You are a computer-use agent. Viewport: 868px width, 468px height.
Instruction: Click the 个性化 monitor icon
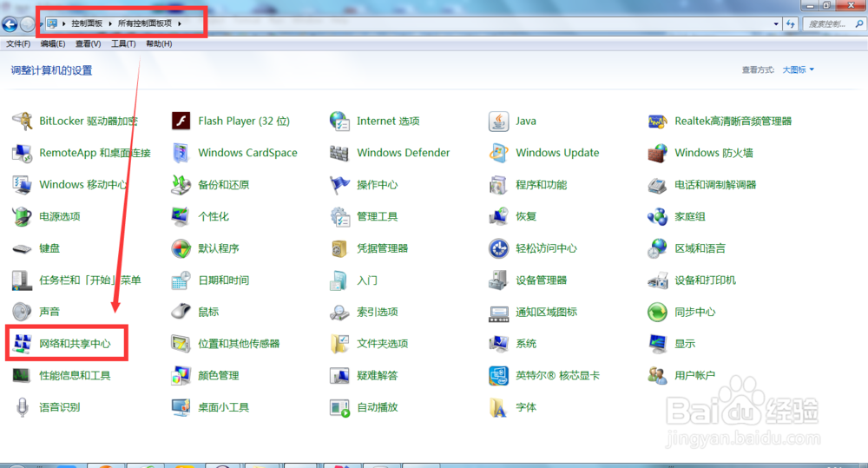point(181,216)
